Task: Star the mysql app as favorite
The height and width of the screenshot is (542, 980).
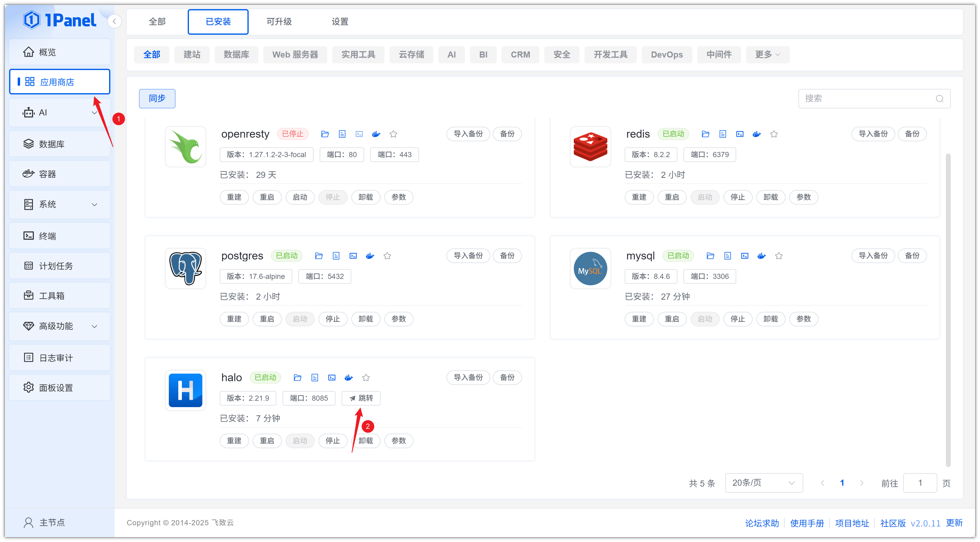Action: pyautogui.click(x=779, y=256)
